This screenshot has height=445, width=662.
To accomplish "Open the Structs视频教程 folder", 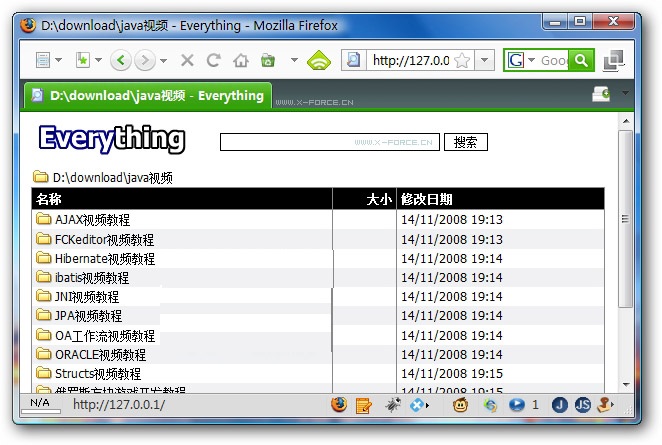I will click(x=98, y=374).
